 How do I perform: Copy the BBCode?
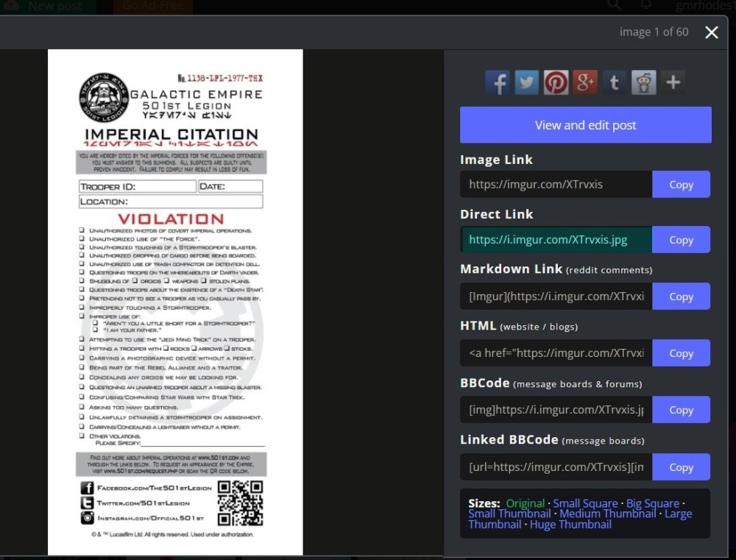(681, 410)
